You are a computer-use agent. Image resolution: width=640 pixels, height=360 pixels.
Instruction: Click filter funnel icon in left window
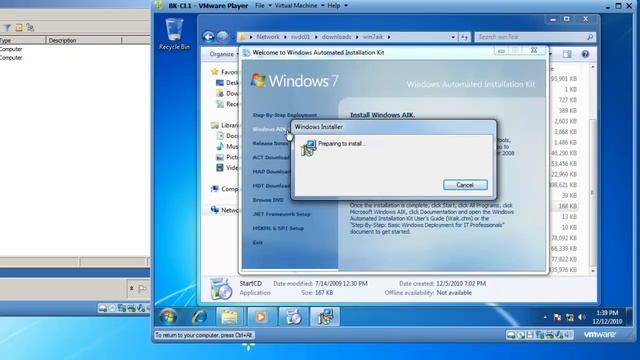tap(7, 28)
